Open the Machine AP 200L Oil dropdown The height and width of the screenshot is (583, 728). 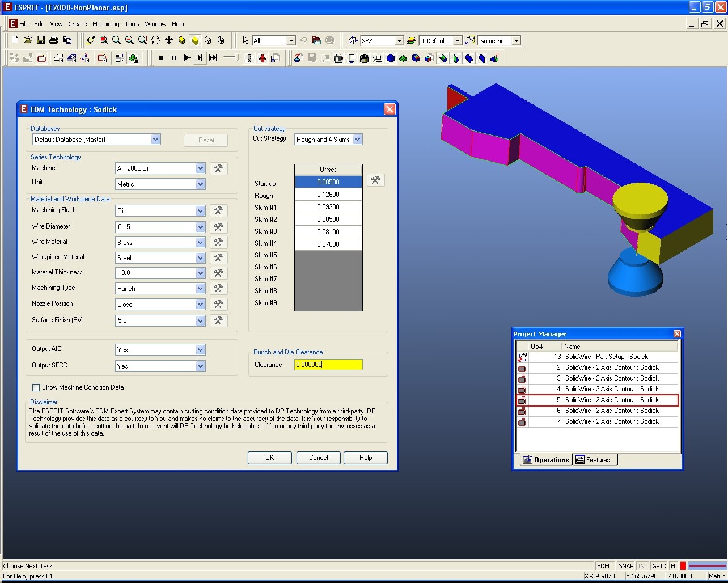(x=200, y=168)
